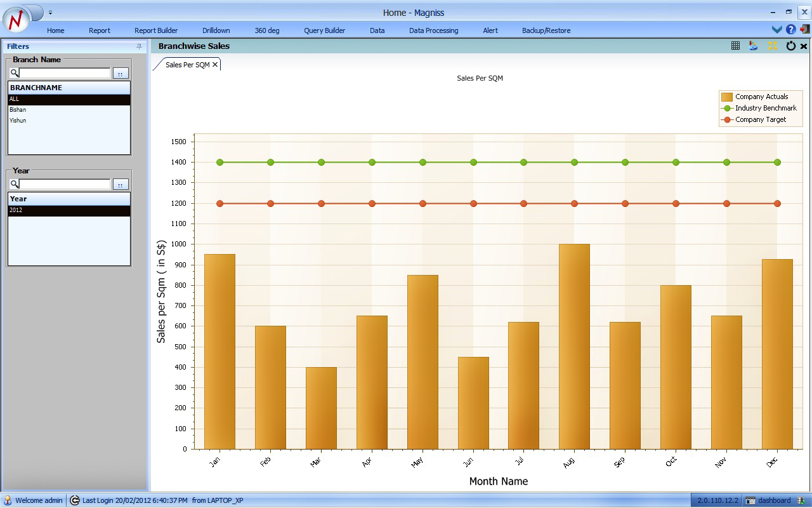Click the Industry Benchmark legend marker
812x508 pixels.
(727, 109)
